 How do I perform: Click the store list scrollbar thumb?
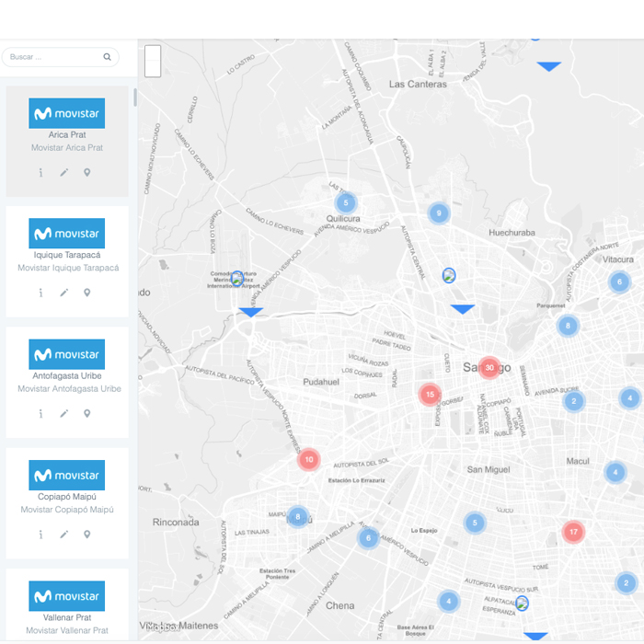[x=135, y=98]
